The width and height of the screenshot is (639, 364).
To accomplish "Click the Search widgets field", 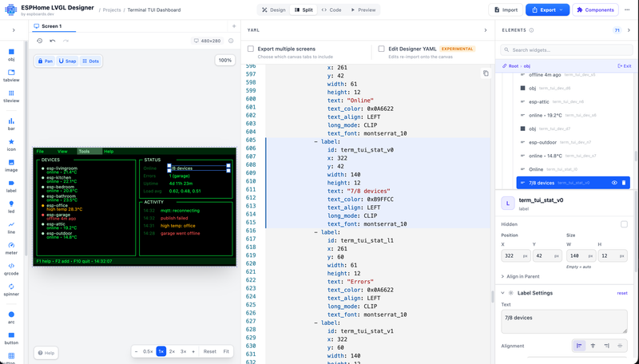I will pos(566,49).
